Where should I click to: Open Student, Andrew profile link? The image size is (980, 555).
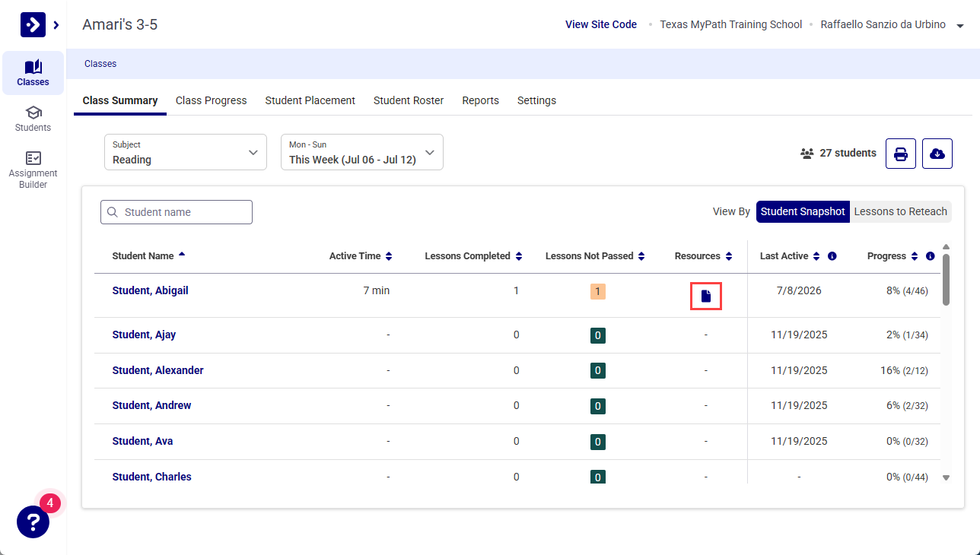151,405
